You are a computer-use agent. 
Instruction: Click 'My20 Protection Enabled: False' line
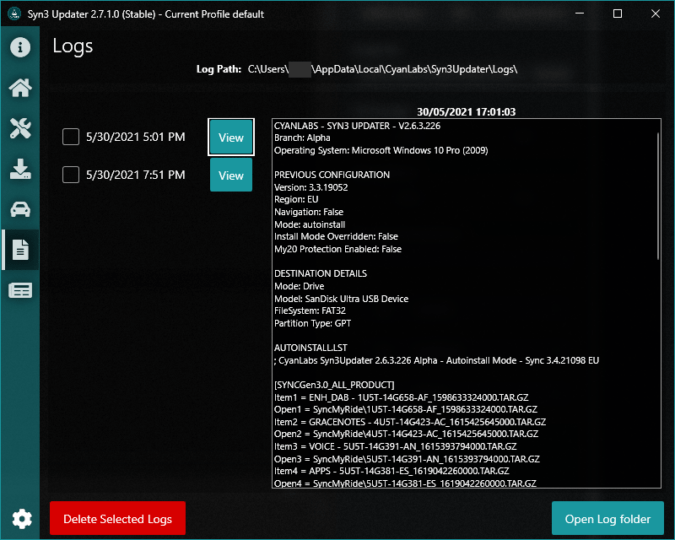click(338, 249)
